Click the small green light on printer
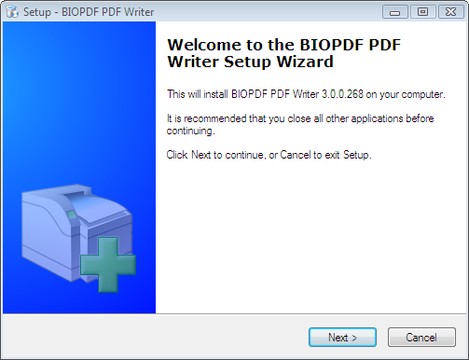Viewport: 469px width, 360px height. [x=71, y=215]
